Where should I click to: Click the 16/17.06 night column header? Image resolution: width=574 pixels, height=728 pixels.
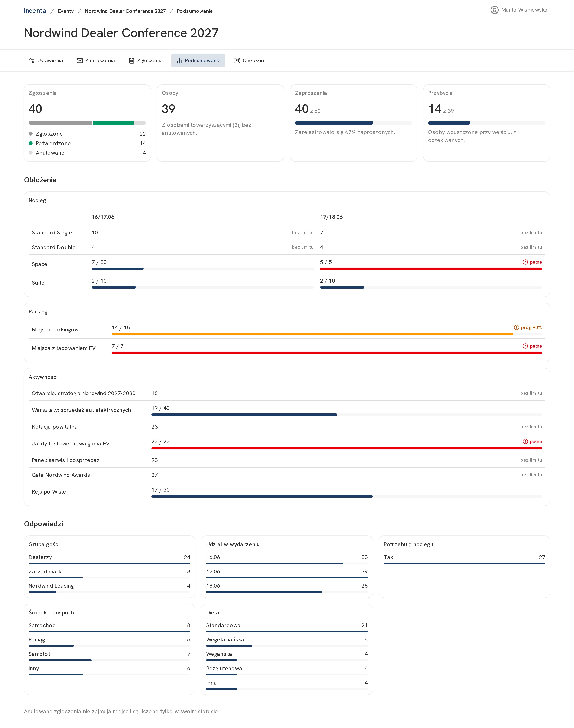103,217
